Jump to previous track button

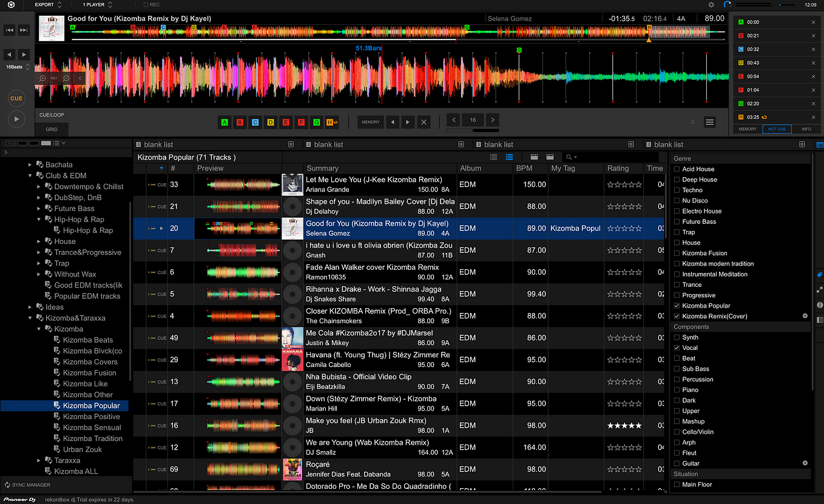(10, 30)
